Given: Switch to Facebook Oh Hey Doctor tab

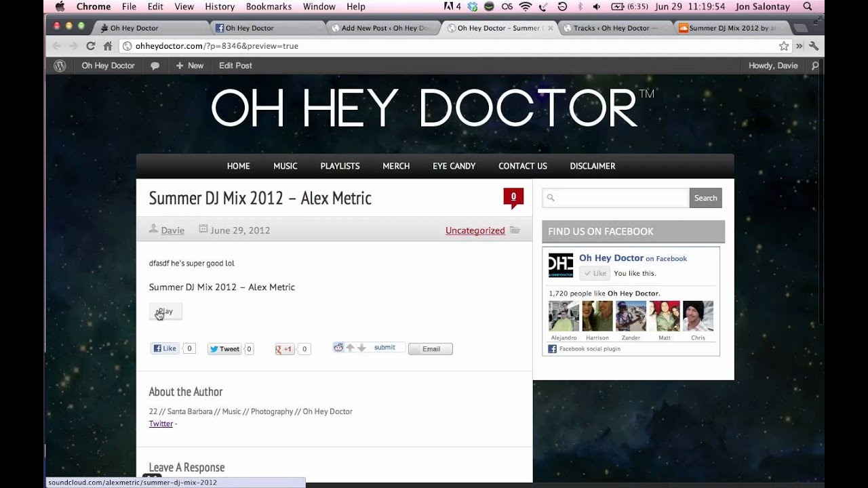Looking at the screenshot, I should 268,28.
